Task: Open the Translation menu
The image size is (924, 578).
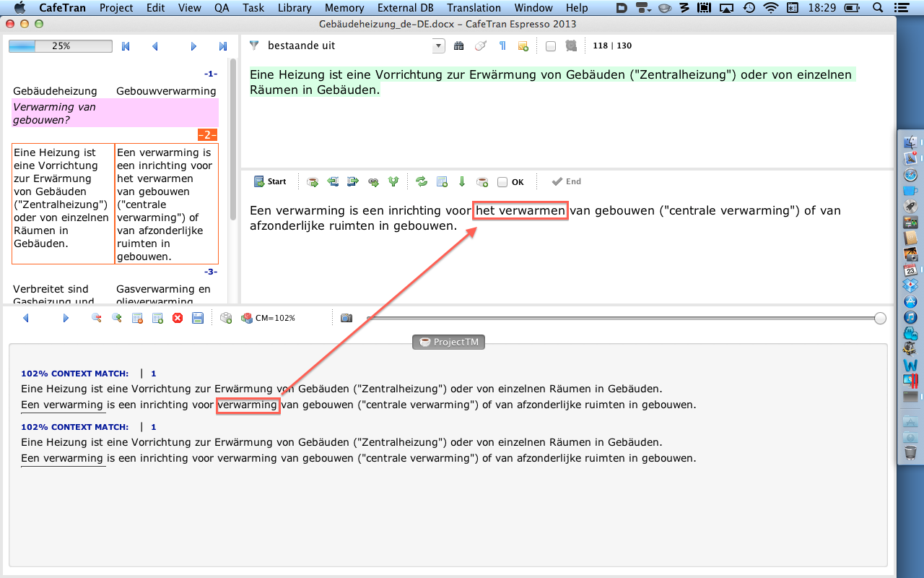Action: [474, 8]
